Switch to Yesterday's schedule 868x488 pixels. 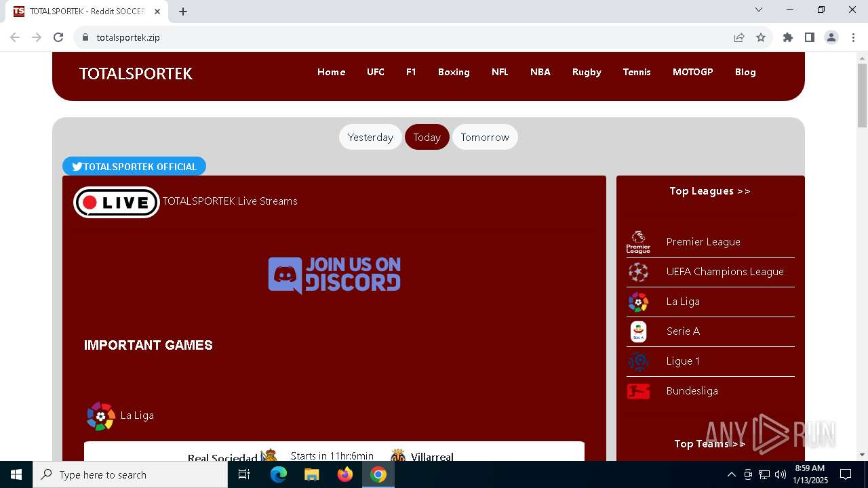click(x=370, y=137)
